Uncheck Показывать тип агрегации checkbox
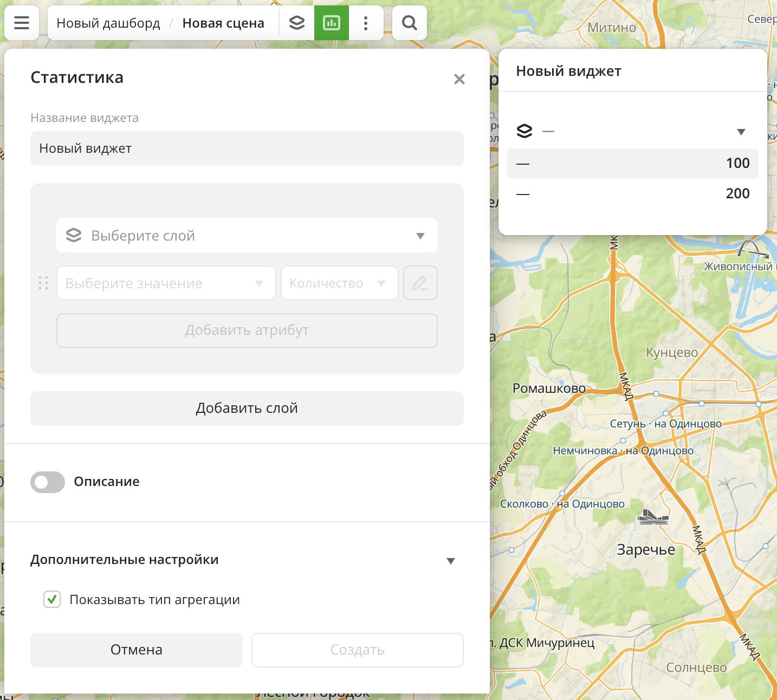 pyautogui.click(x=52, y=599)
